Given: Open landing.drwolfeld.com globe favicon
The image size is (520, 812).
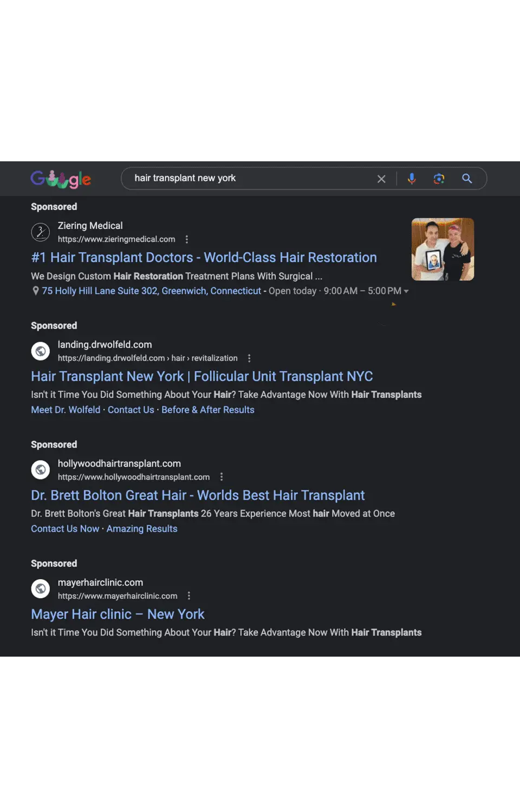Looking at the screenshot, I should point(41,351).
